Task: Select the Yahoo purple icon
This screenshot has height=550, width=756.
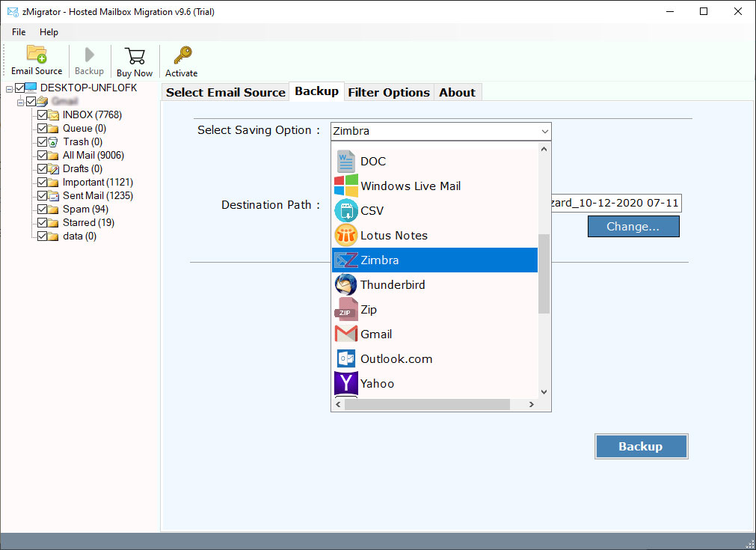Action: (345, 383)
